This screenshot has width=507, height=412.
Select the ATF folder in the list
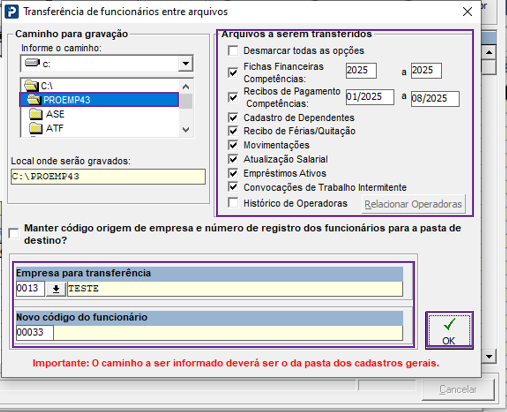pyautogui.click(x=46, y=128)
